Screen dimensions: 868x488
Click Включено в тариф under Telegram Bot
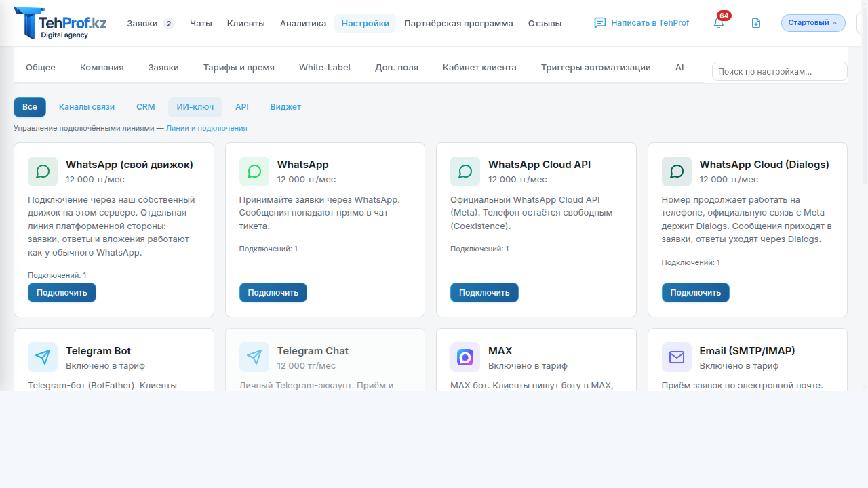[105, 366]
